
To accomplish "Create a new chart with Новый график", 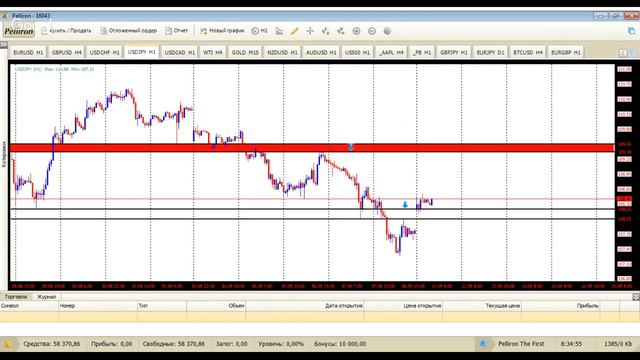I will pos(222,31).
